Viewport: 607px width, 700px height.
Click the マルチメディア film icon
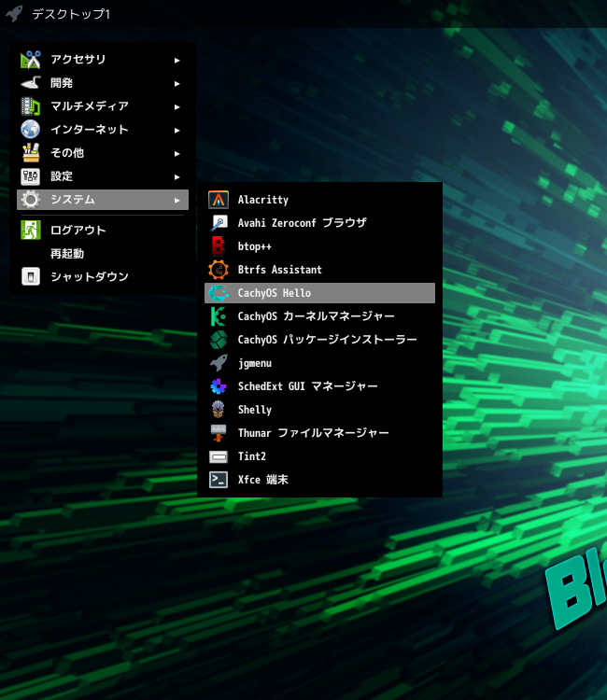(x=31, y=106)
